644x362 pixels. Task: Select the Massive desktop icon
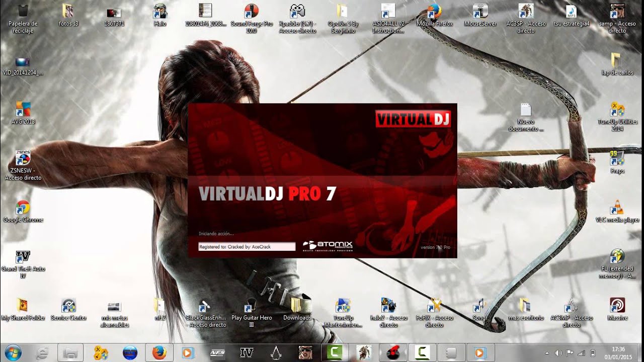(617, 309)
